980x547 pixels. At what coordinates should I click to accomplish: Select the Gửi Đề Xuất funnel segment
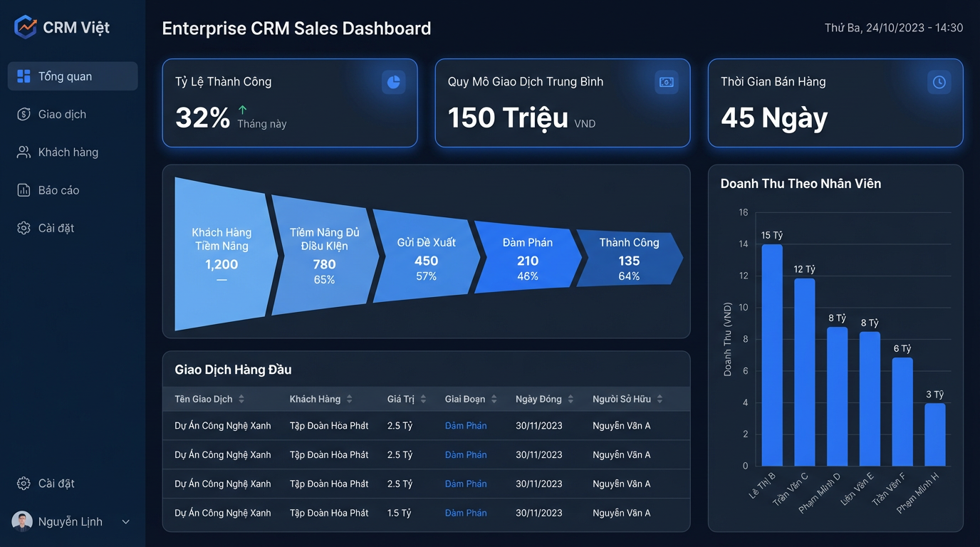(426, 256)
